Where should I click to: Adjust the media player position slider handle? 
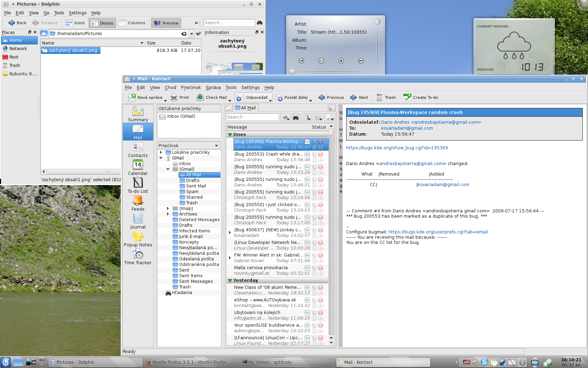pyautogui.click(x=292, y=72)
